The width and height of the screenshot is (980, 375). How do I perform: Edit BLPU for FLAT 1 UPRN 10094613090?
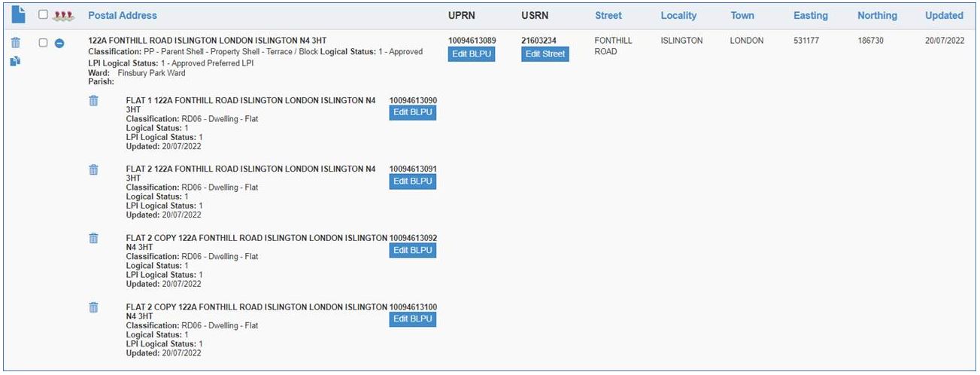pyautogui.click(x=413, y=112)
